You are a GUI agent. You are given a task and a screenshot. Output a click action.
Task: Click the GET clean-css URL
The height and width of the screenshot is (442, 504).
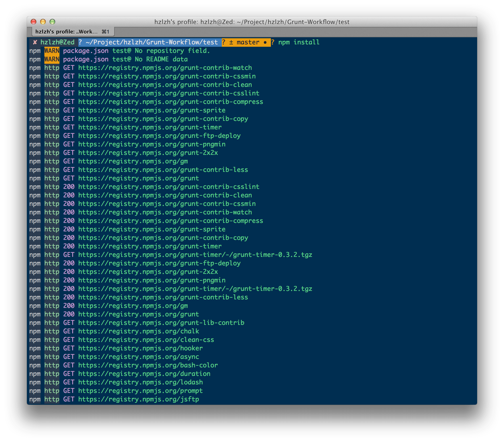point(146,340)
